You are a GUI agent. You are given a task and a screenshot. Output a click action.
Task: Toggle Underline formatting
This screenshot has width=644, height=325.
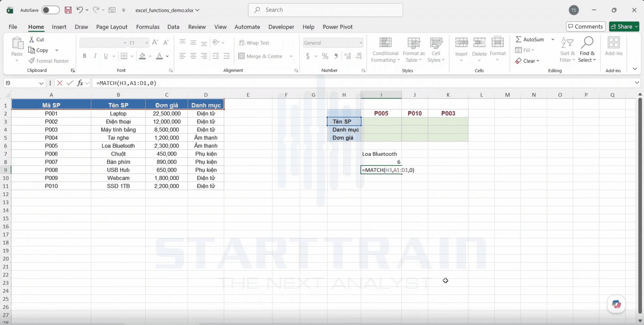pyautogui.click(x=106, y=56)
